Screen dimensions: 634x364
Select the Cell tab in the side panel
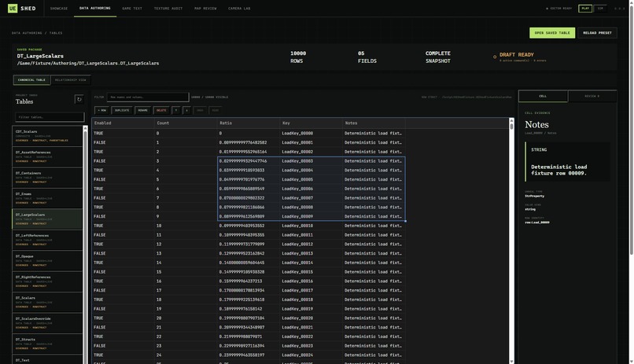(543, 96)
